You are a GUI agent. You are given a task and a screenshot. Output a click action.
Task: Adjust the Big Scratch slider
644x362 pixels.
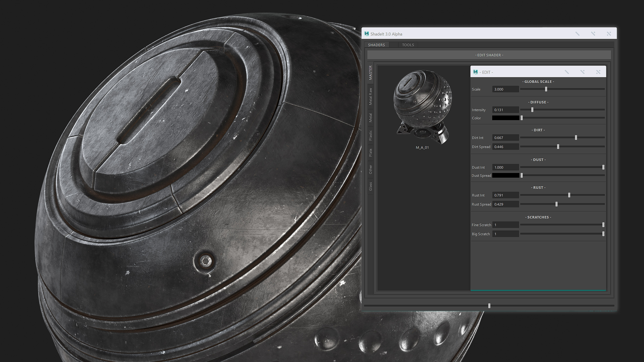(x=603, y=234)
